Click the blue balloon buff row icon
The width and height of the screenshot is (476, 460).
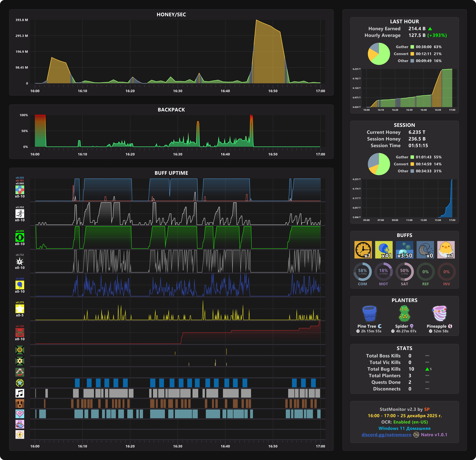coord(20,285)
